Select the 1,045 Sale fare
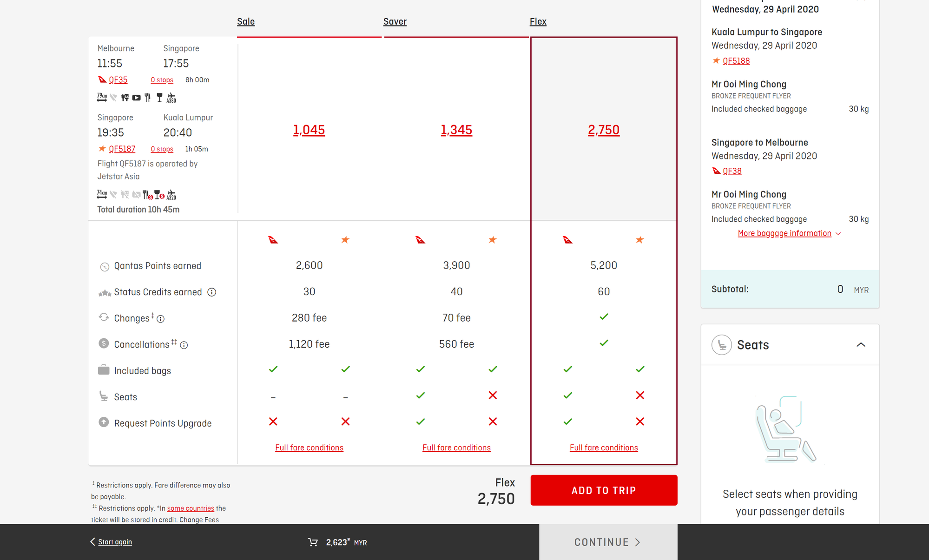The width and height of the screenshot is (929, 560). coord(309,130)
